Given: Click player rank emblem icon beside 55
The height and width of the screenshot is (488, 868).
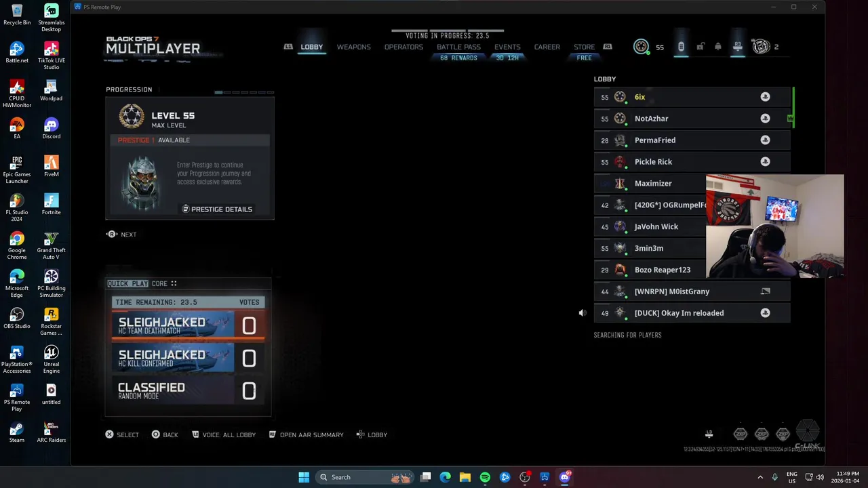Looking at the screenshot, I should (x=641, y=46).
